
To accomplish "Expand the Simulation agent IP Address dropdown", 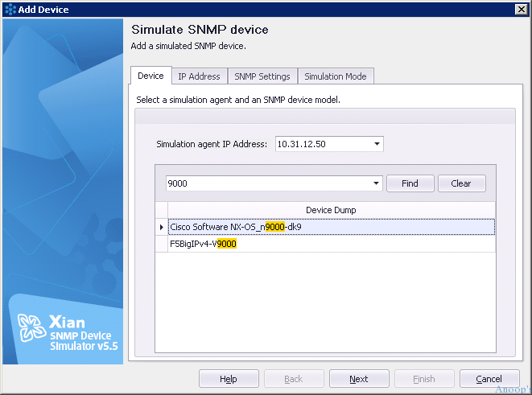I will click(x=377, y=144).
